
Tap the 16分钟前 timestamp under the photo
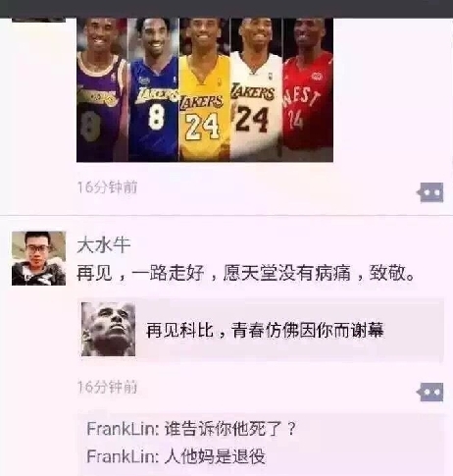[x=107, y=187]
